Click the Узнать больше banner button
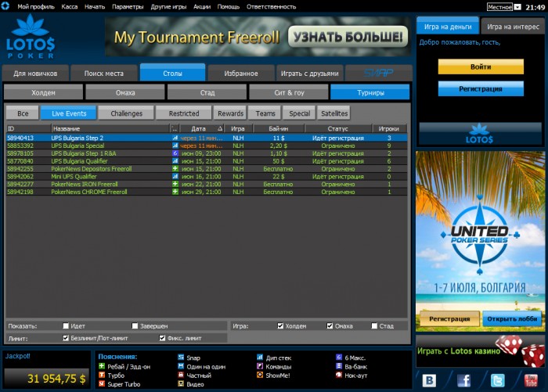 pyautogui.click(x=348, y=37)
